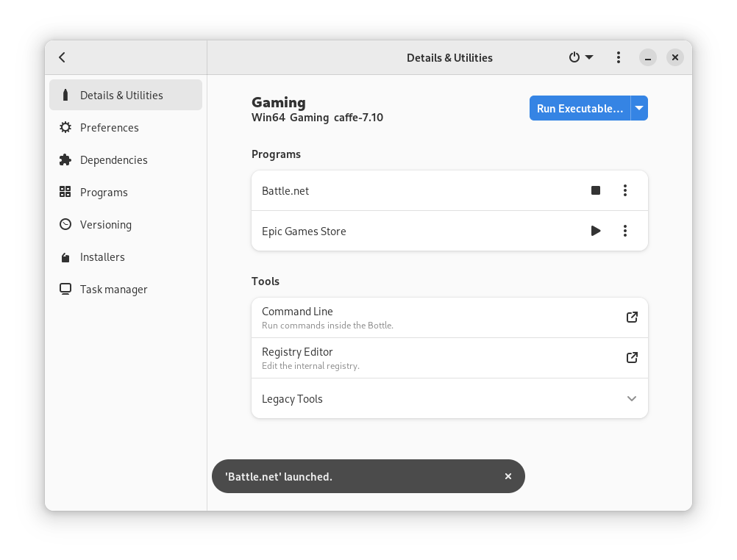Open Run Executable dropdown arrow
Image resolution: width=737 pixels, height=560 pixels.
[x=639, y=108]
